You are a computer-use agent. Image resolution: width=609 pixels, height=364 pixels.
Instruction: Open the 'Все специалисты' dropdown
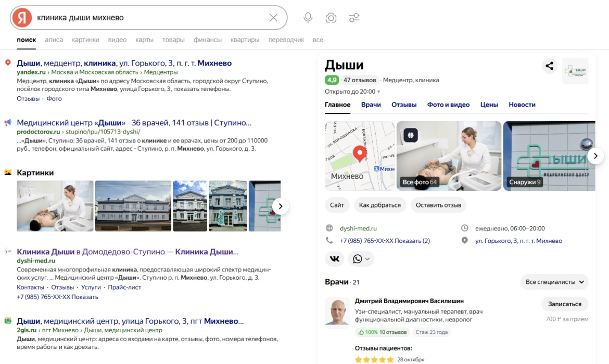coord(554,282)
